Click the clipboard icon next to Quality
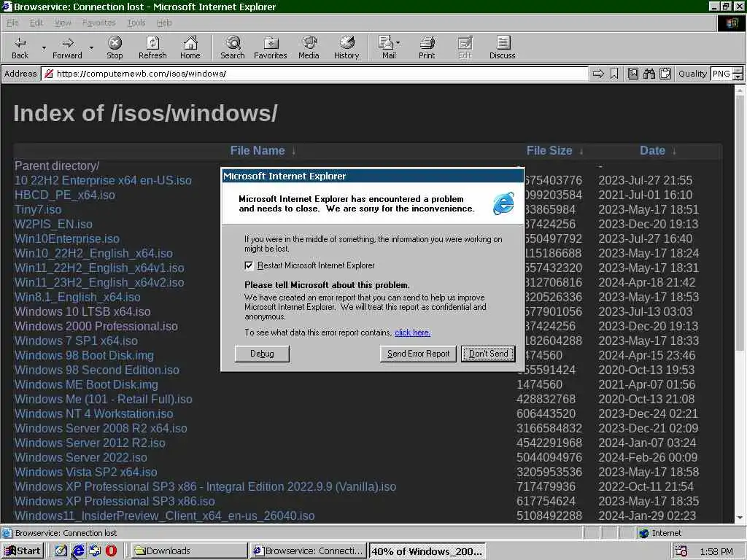 click(x=665, y=74)
